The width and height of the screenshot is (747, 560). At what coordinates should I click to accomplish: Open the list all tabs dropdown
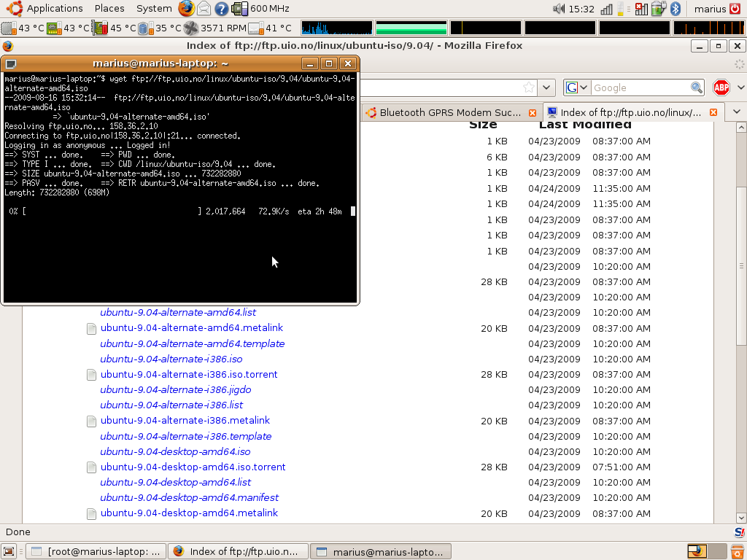tap(737, 112)
